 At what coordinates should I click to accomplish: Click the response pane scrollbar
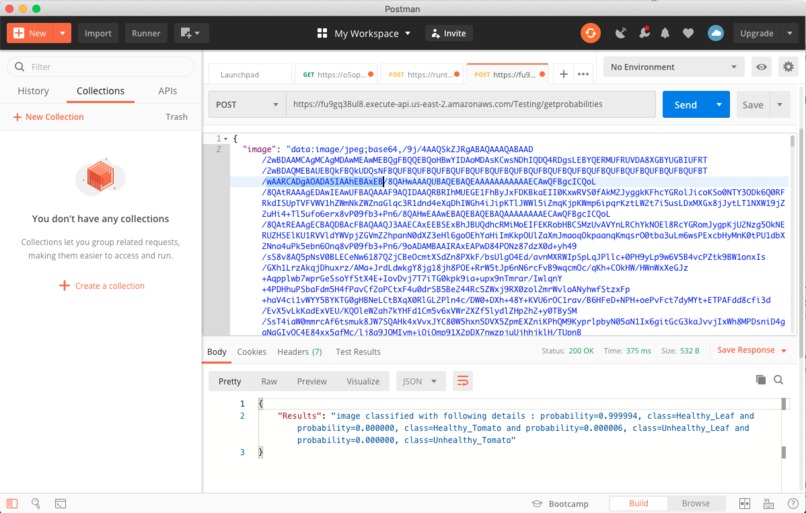point(784,403)
